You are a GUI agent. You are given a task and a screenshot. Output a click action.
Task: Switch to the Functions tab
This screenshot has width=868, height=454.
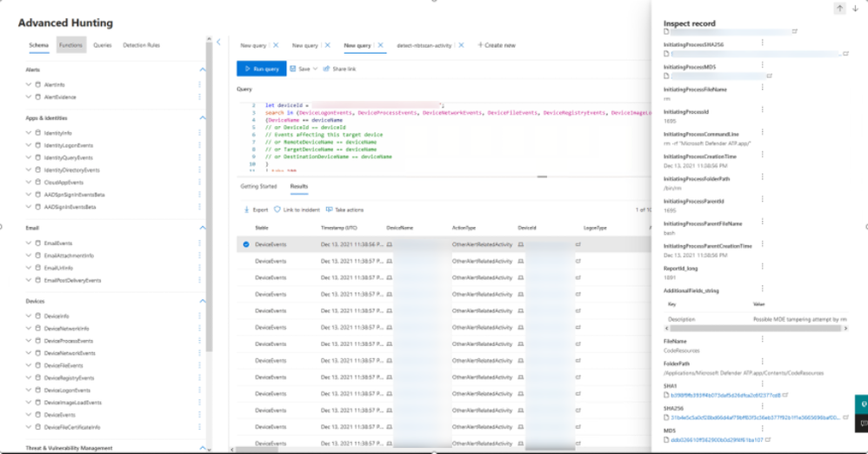click(70, 45)
